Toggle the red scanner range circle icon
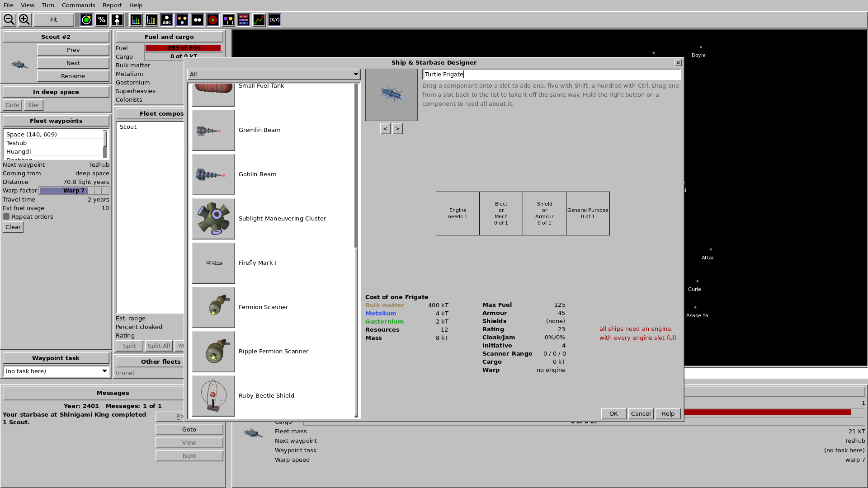This screenshot has height=488, width=868. pos(213,20)
